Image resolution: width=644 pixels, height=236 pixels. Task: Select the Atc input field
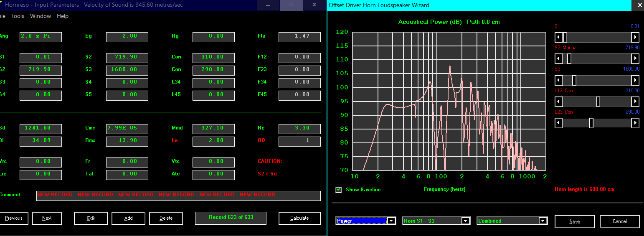tap(213, 175)
